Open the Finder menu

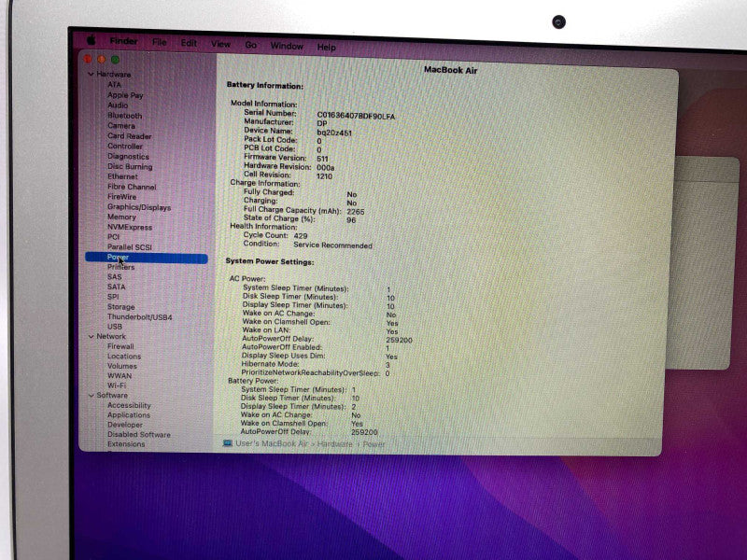pos(123,41)
